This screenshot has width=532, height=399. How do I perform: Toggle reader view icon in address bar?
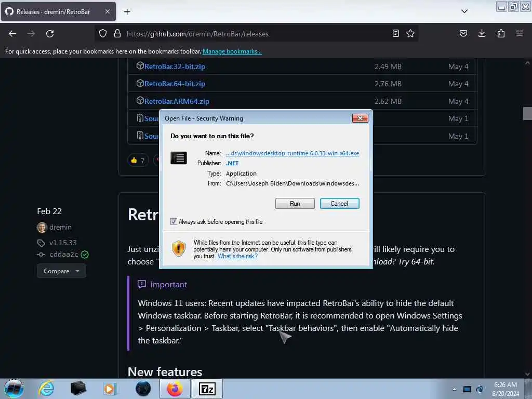395,33
